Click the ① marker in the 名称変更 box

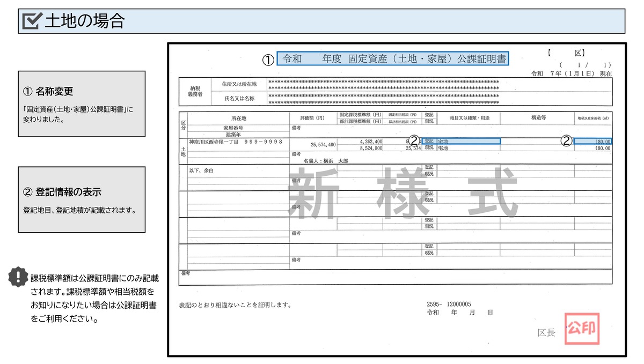pos(27,89)
